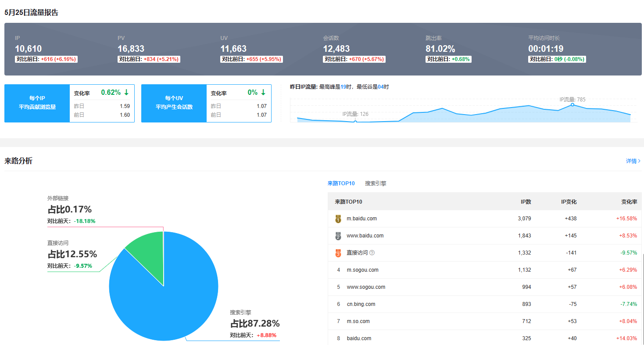644x345 pixels.
Task: Click the -7.74% change rate for cn.bing.com
Action: click(x=628, y=304)
